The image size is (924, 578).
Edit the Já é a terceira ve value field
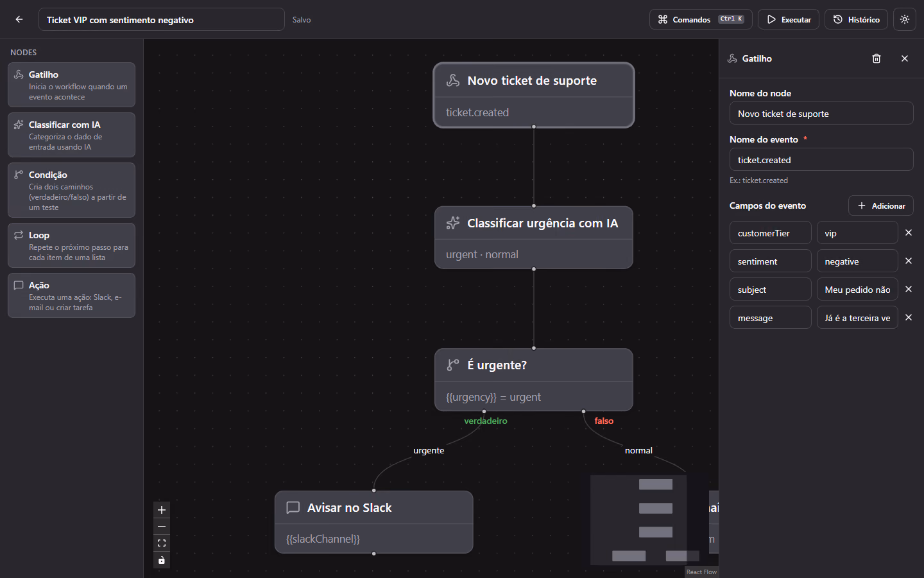(857, 317)
